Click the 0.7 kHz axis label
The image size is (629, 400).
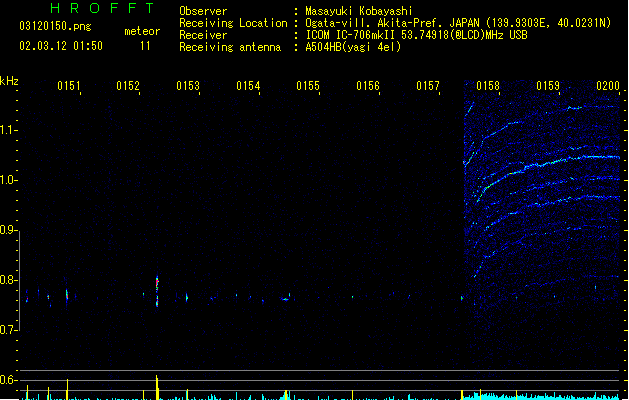click(8, 330)
